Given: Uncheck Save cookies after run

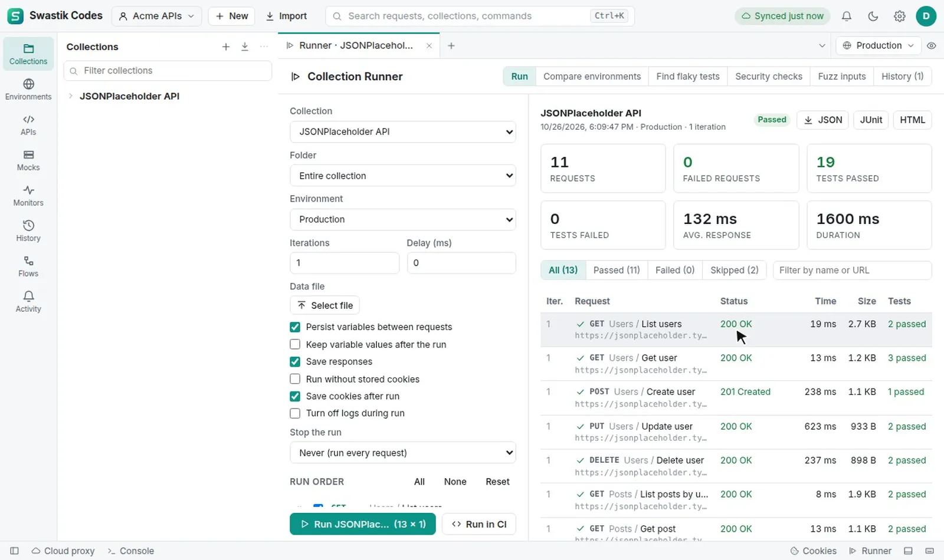Looking at the screenshot, I should coord(295,396).
